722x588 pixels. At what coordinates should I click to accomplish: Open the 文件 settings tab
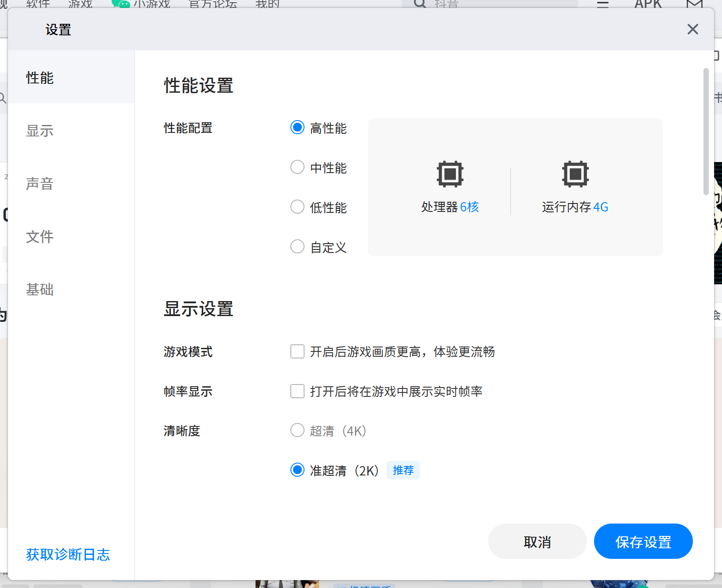pos(40,237)
